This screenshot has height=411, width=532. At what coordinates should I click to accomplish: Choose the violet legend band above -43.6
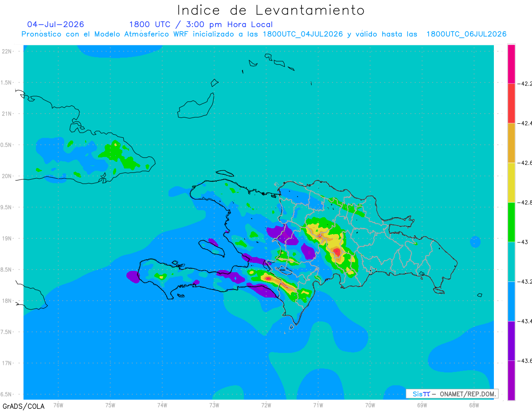coord(511,341)
